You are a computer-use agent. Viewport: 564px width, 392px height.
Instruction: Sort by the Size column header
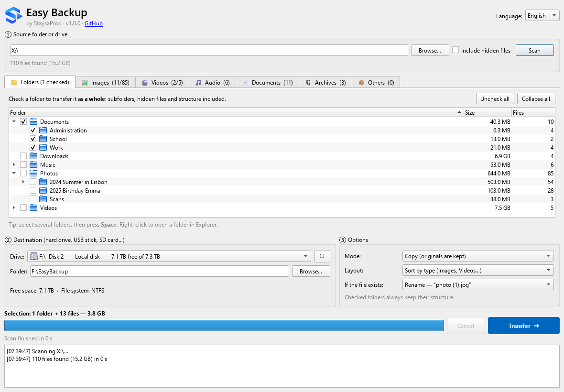coord(488,112)
